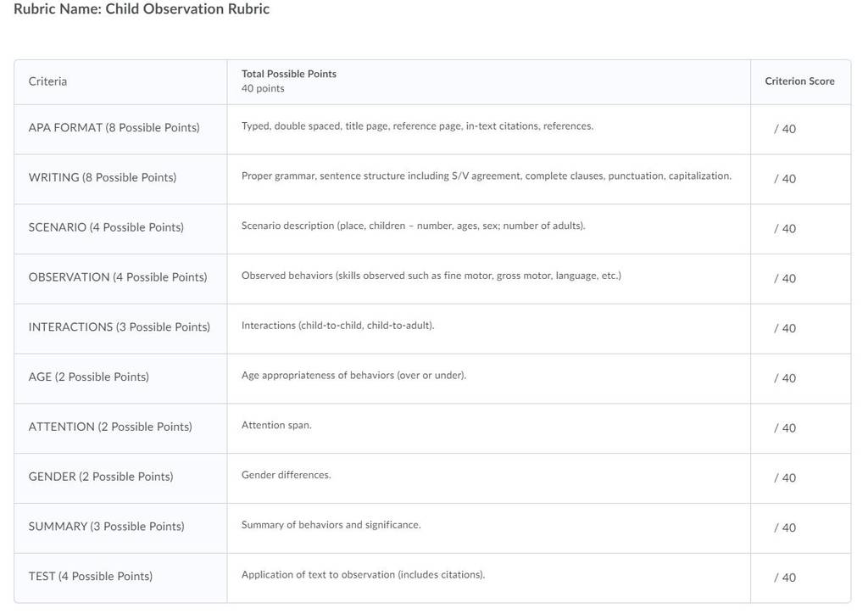
Task: Click the OBSERVATION (4 Possible Points) label
Action: pos(117,276)
